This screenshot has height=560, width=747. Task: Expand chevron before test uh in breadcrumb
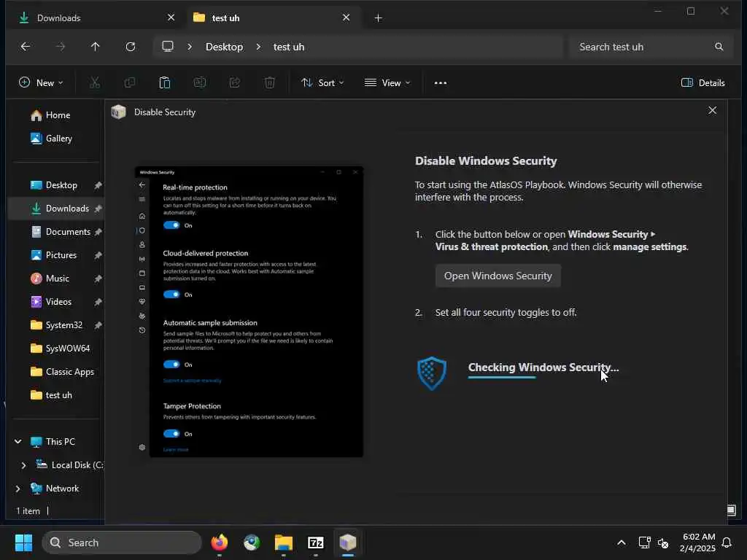click(258, 47)
